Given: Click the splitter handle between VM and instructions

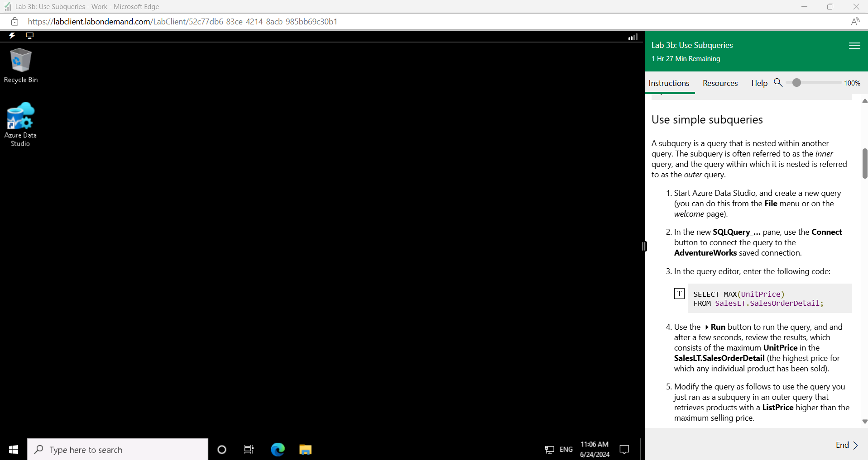Looking at the screenshot, I should (644, 246).
